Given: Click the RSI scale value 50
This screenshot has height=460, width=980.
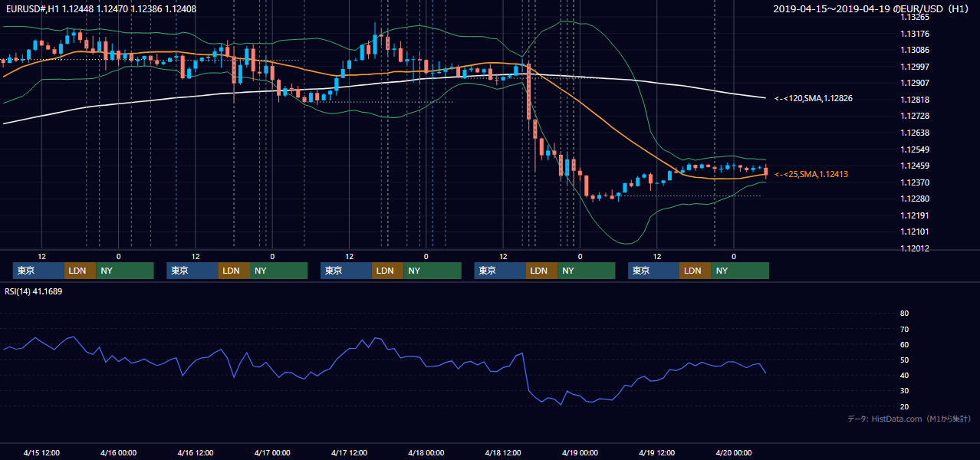Looking at the screenshot, I should [904, 360].
